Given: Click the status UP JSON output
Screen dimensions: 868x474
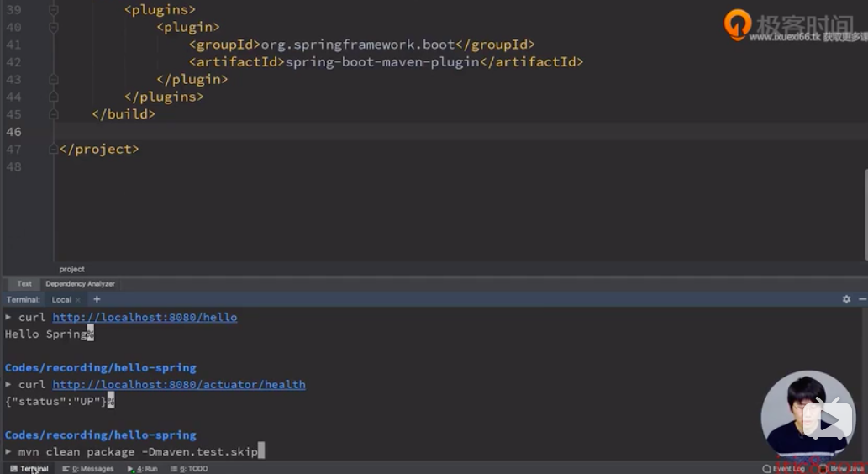Looking at the screenshot, I should [x=56, y=402].
